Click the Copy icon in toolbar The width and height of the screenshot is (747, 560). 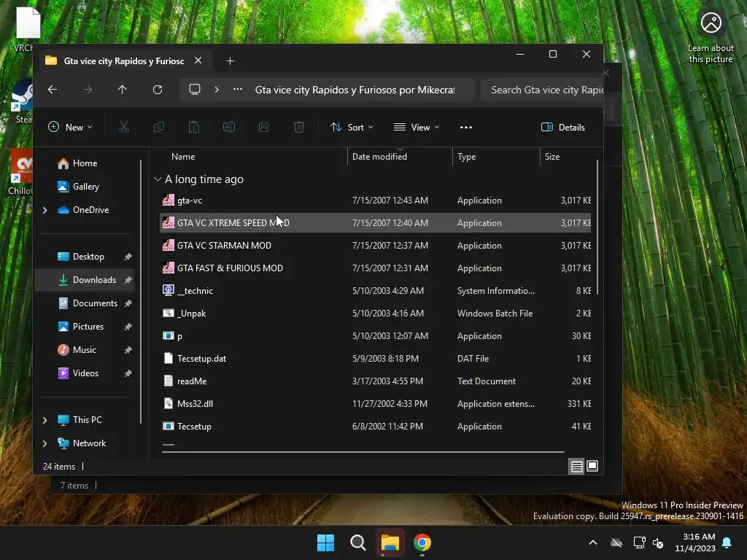[159, 127]
